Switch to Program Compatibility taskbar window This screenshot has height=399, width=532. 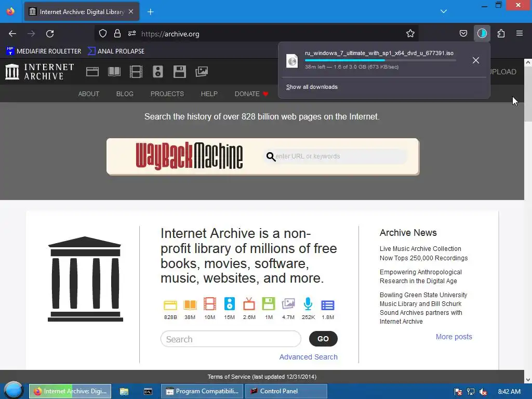click(x=202, y=391)
